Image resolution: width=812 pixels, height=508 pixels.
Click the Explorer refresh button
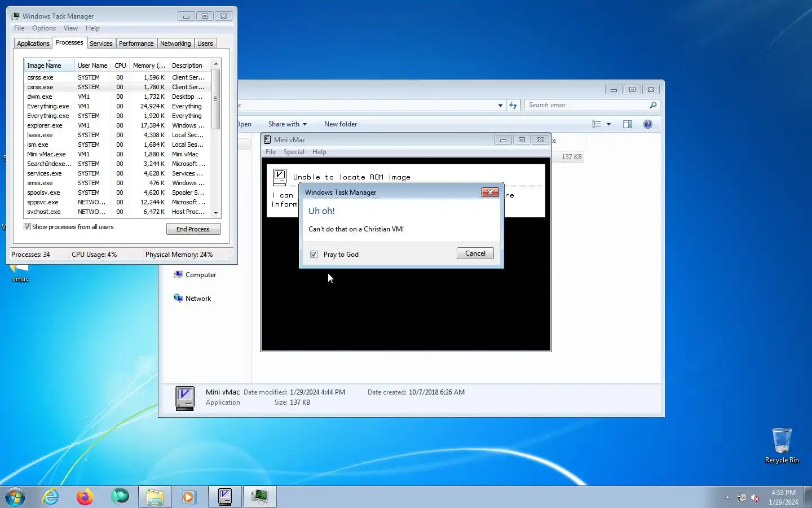click(x=513, y=105)
